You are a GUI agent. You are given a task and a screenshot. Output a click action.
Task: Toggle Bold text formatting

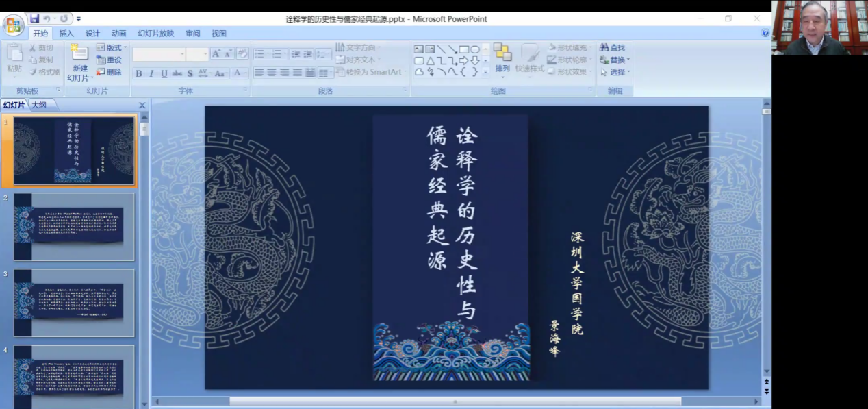(139, 73)
